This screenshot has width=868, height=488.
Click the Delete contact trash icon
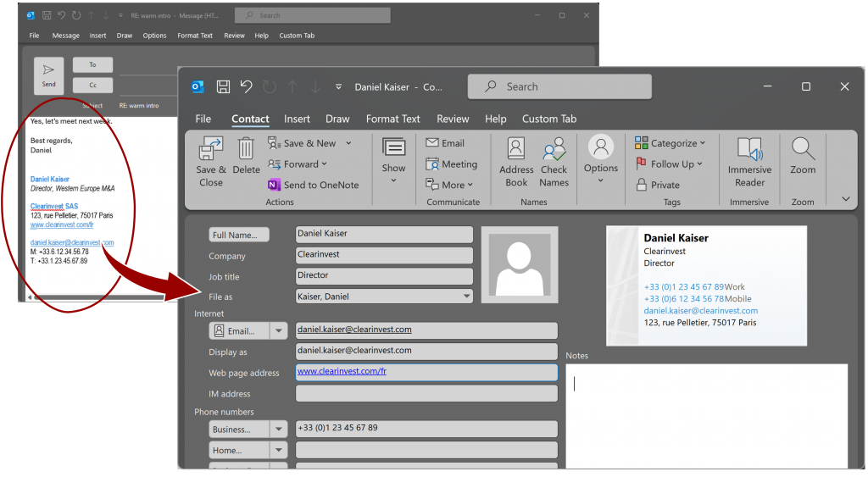click(246, 150)
